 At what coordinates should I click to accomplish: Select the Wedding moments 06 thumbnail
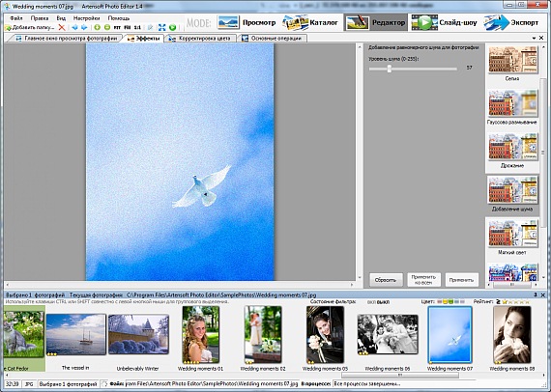(x=388, y=334)
